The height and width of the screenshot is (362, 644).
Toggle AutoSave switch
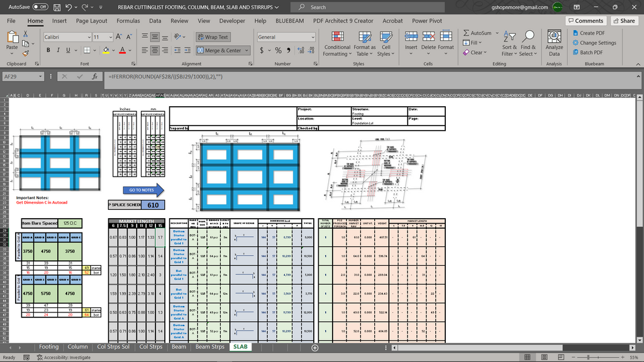40,7
